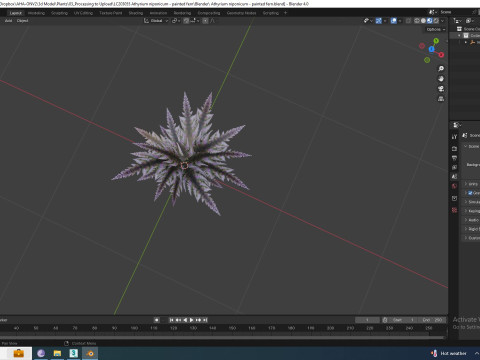Screen dimensions: 480x360
Task: Switch to the Shading workspace tab
Action: [x=136, y=13]
